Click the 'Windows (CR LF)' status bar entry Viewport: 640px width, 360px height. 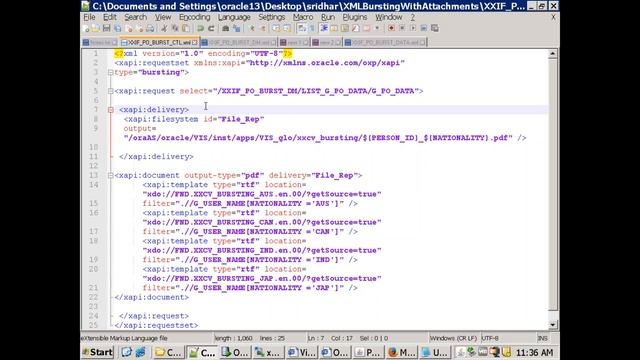(453, 338)
